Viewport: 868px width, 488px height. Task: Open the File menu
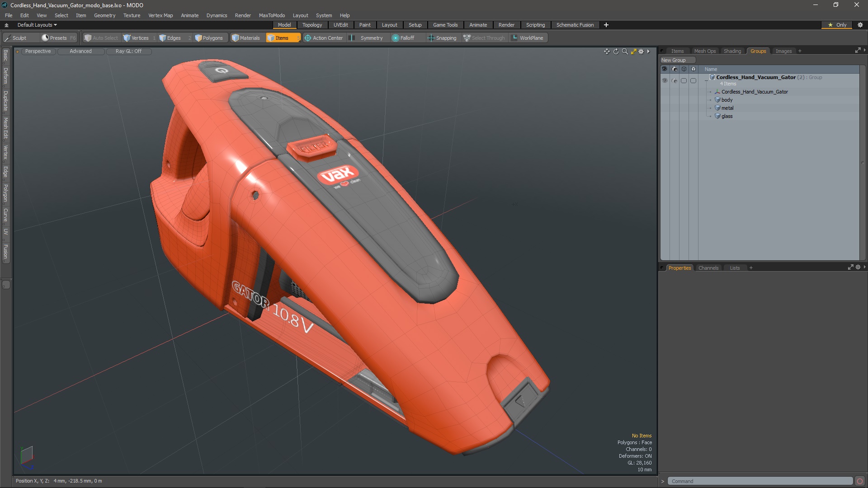pos(9,15)
